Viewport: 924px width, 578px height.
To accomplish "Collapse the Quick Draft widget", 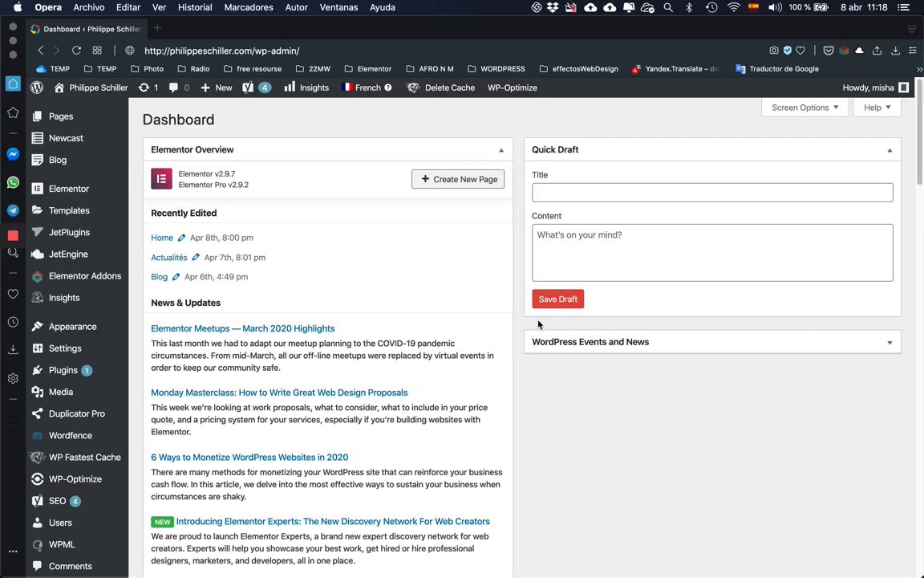I will click(x=890, y=150).
